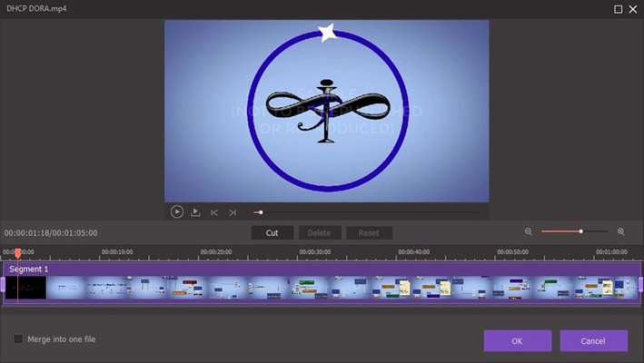Click the Reset button
Viewport: 644px width, 363px height.
pyautogui.click(x=369, y=232)
